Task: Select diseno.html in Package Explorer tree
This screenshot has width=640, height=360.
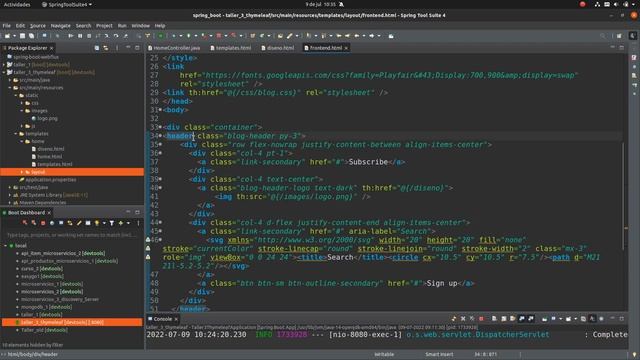Action: coord(51,149)
